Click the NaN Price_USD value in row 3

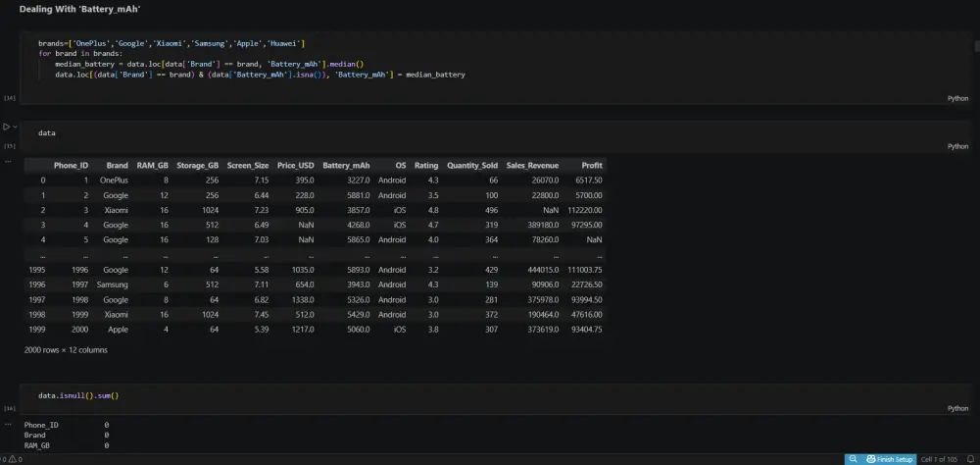pyautogui.click(x=307, y=225)
